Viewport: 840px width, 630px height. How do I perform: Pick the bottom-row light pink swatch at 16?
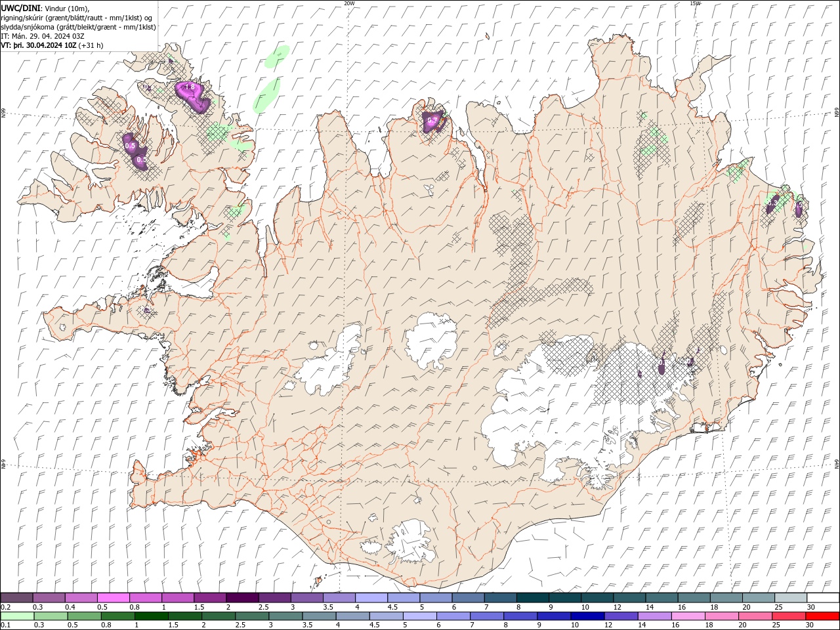coord(687,616)
